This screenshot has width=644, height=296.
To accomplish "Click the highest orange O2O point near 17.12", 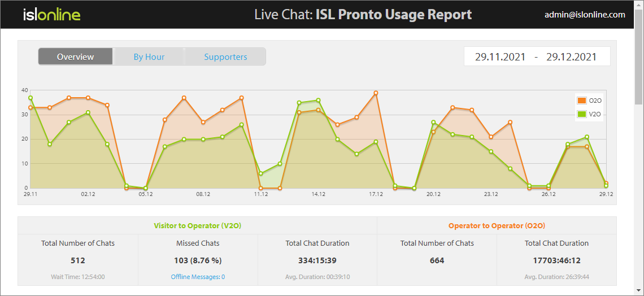I will tap(376, 93).
